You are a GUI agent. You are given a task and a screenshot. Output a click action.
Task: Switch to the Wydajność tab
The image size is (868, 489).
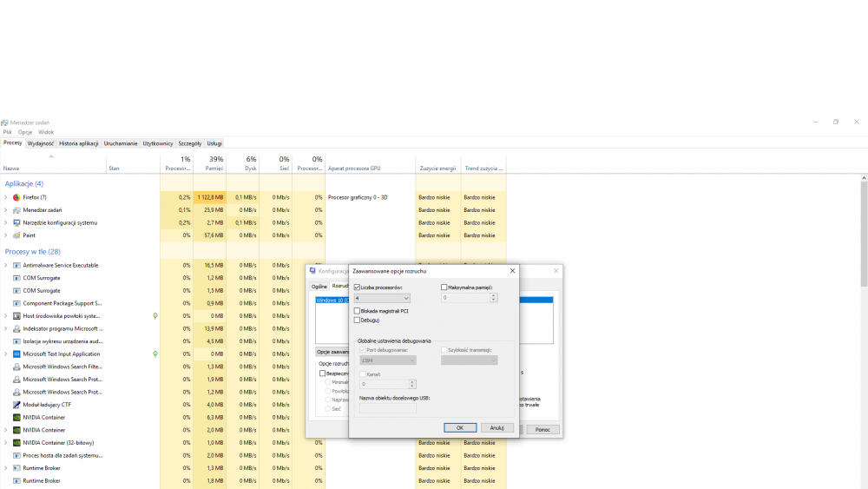[x=41, y=143]
